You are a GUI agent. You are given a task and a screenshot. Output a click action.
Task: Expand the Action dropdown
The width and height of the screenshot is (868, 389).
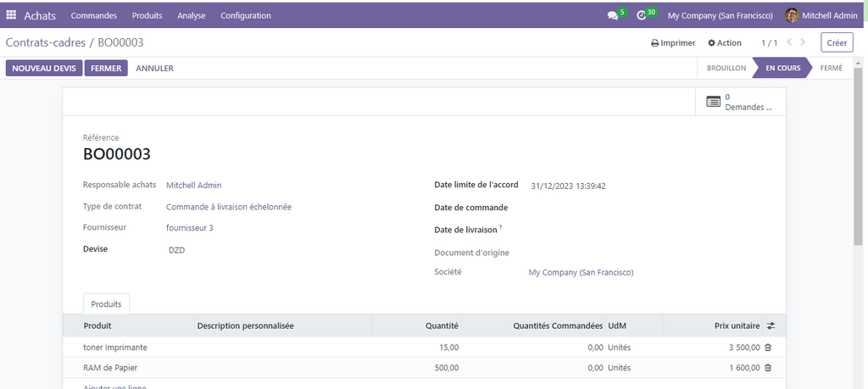point(725,43)
